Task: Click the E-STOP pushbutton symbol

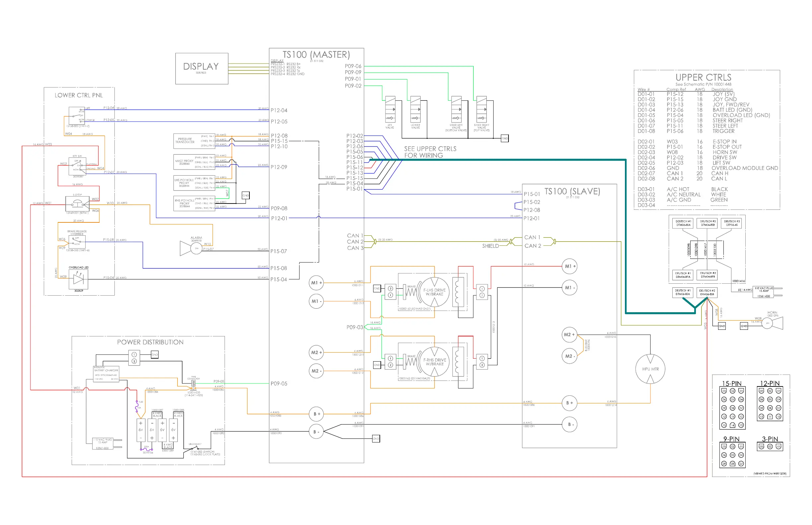Action: tap(77, 204)
